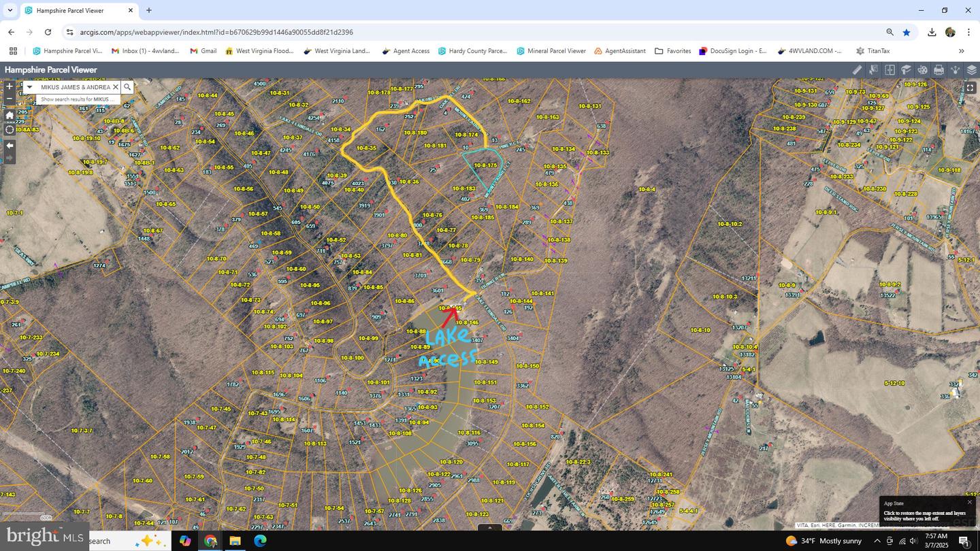Open the Draw palette tool
Image resolution: width=980 pixels, height=551 pixels.
922,70
